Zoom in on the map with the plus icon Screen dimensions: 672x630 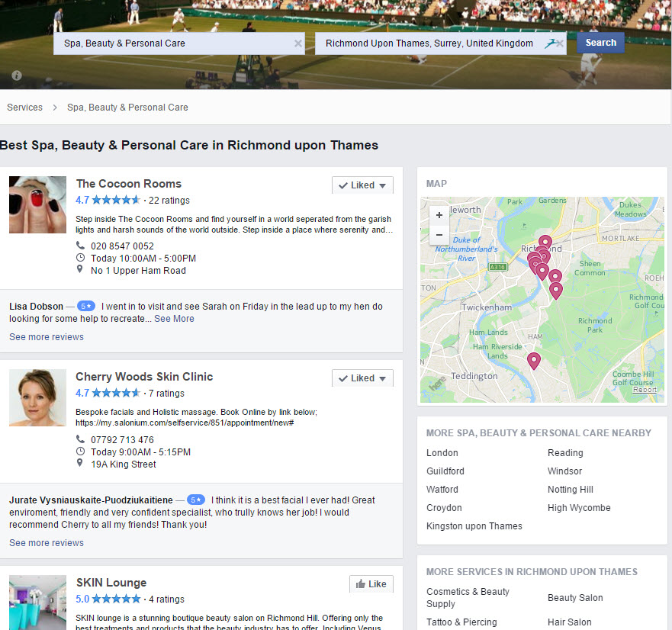pos(439,215)
